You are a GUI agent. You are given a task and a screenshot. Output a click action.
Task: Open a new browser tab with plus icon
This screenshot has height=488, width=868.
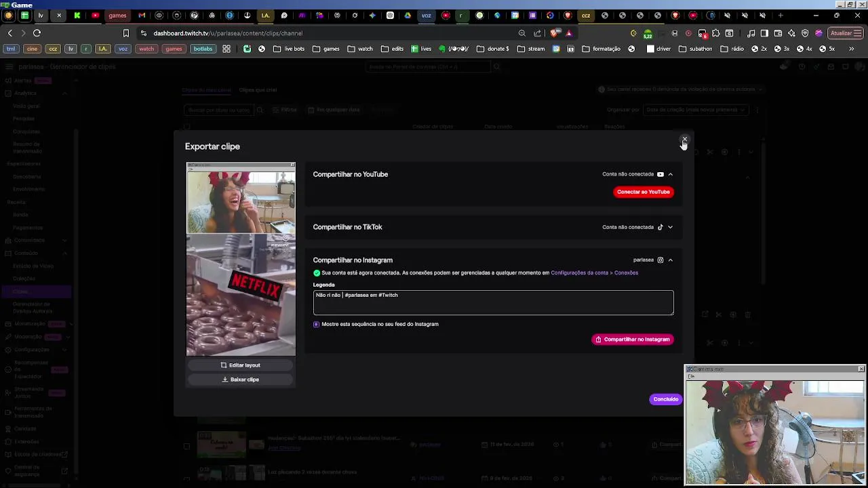coord(781,15)
